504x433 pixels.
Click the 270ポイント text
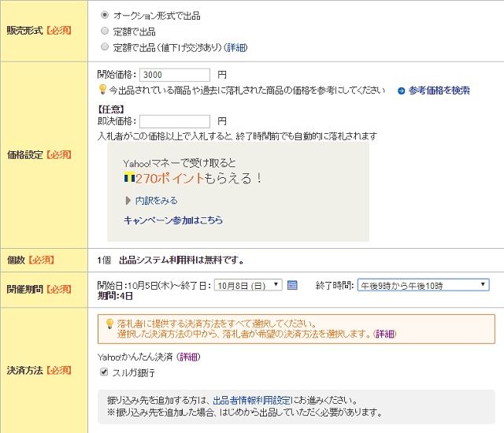[x=170, y=178]
